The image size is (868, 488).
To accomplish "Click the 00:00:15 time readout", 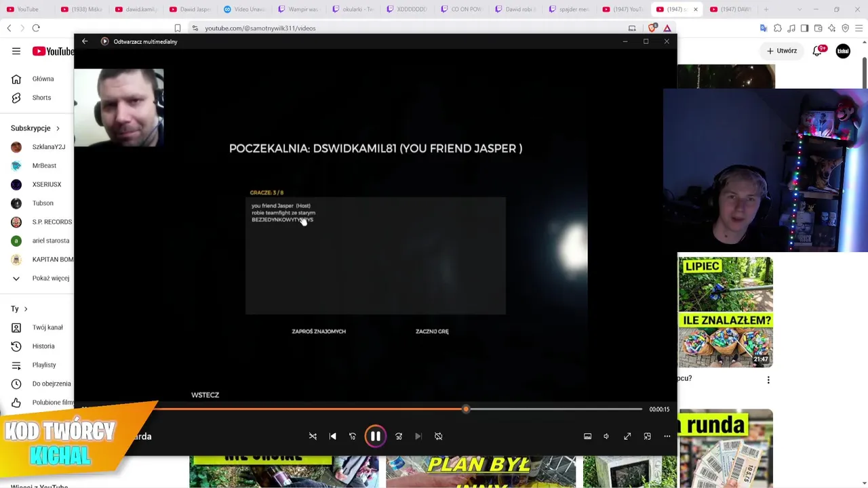I will (x=659, y=409).
